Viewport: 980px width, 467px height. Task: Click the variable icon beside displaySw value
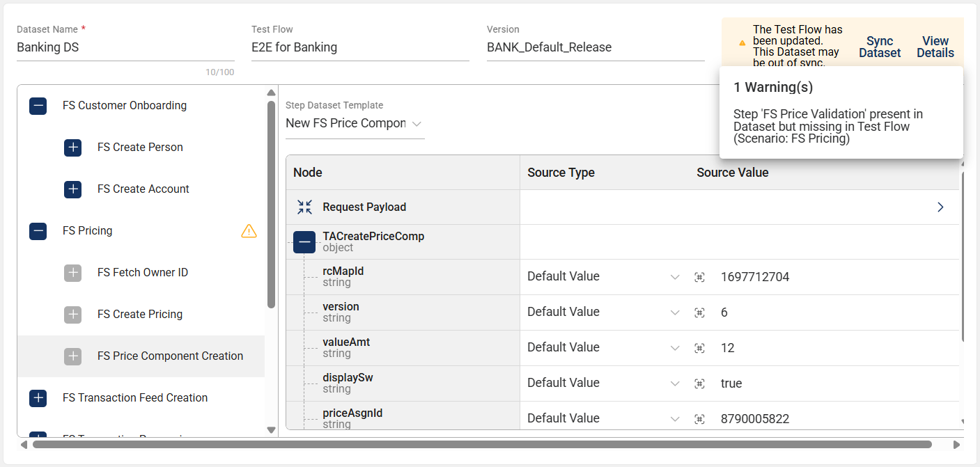[699, 383]
